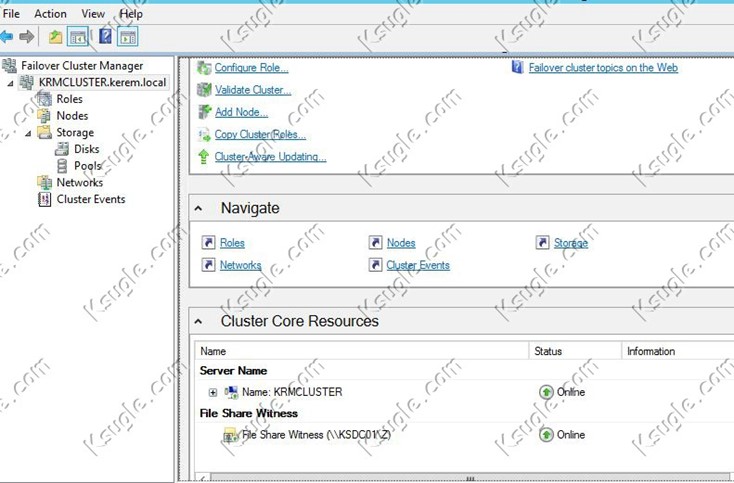Click the Cluster Events icon in tree
734x483 pixels.
coord(44,199)
